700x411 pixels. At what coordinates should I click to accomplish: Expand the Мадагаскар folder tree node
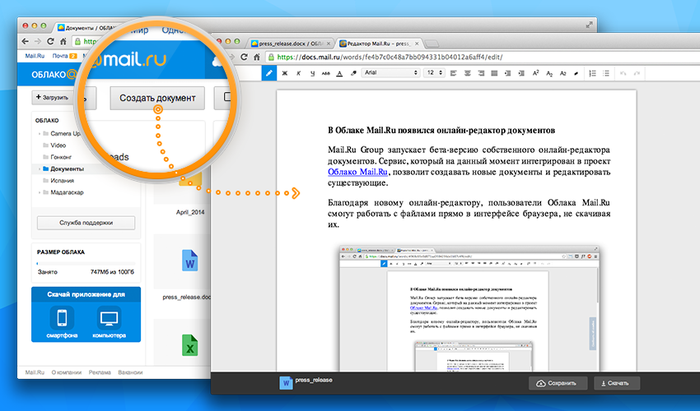pyautogui.click(x=39, y=193)
